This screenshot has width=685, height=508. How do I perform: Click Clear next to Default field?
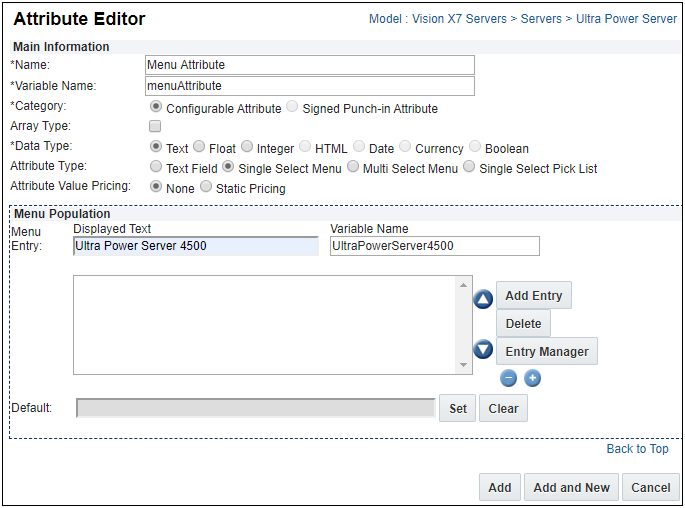tap(503, 408)
